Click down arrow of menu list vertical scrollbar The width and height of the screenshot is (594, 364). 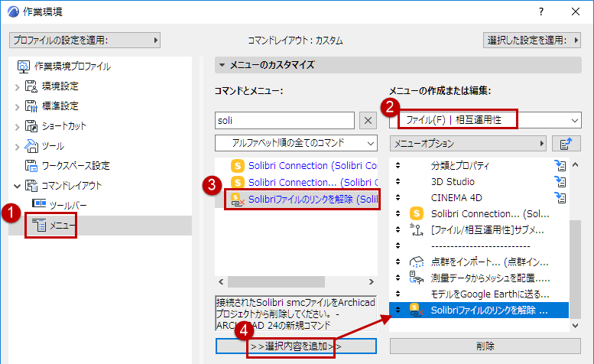point(576,326)
